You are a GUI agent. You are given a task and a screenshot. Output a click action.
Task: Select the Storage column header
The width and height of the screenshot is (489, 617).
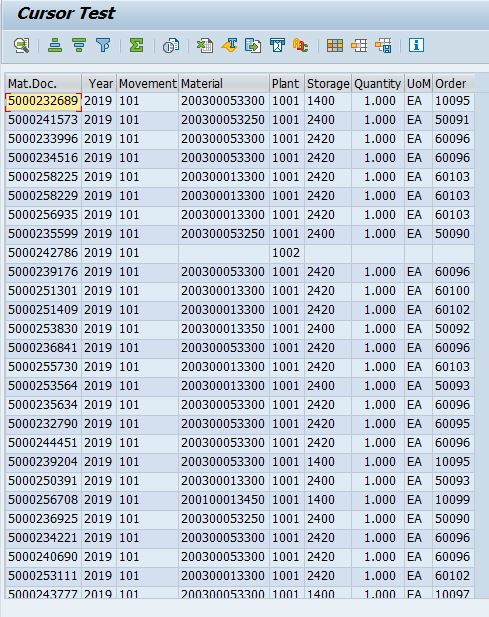pos(328,83)
